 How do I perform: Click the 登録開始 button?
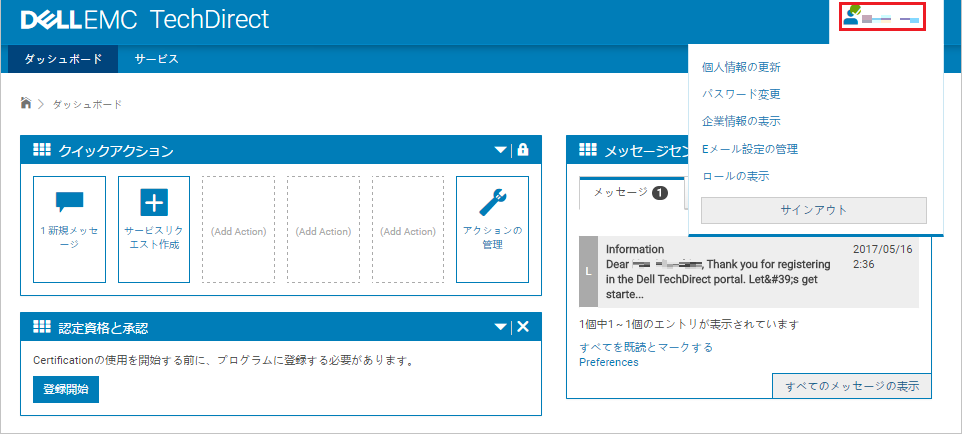pos(66,389)
